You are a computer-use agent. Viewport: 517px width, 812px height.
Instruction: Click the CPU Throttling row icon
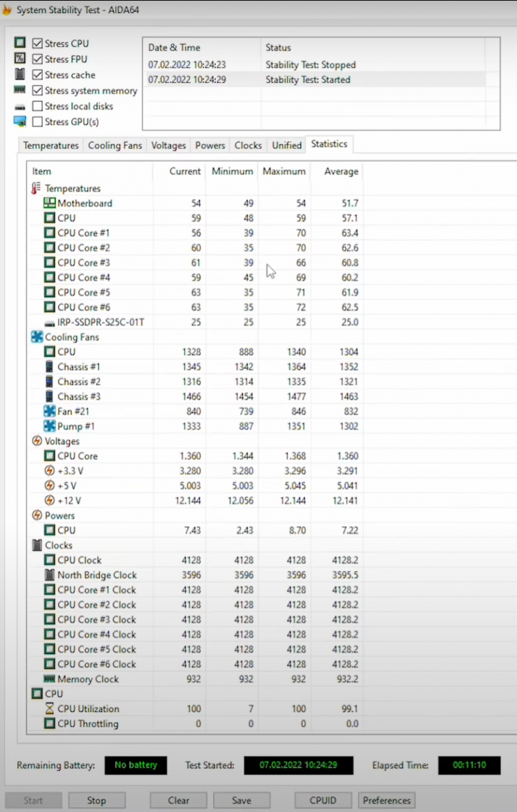[x=49, y=723]
